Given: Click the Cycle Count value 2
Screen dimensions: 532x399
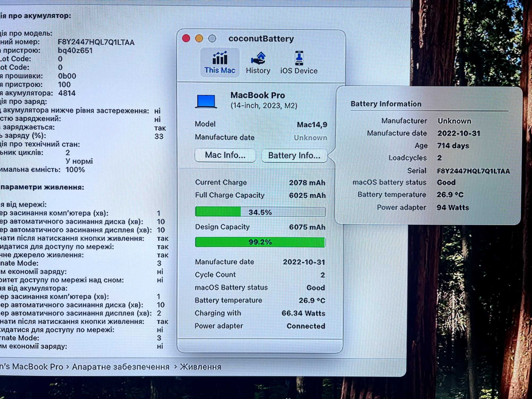Looking at the screenshot, I should click(322, 275).
